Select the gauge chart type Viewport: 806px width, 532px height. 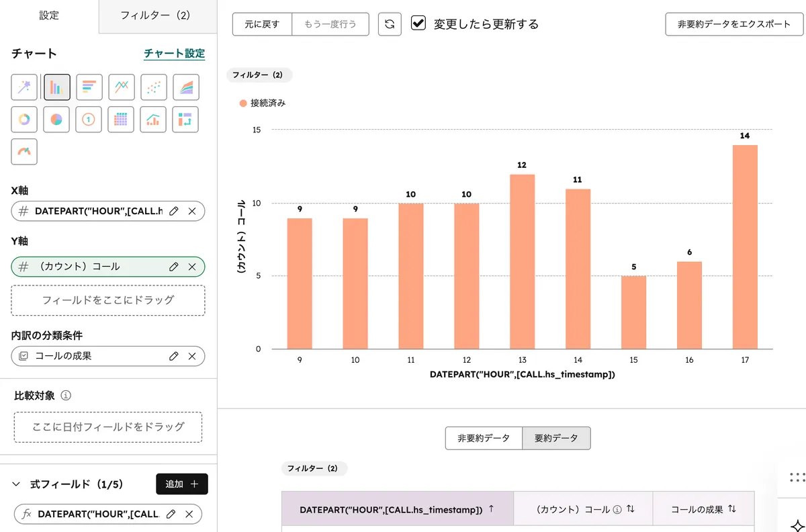24,152
